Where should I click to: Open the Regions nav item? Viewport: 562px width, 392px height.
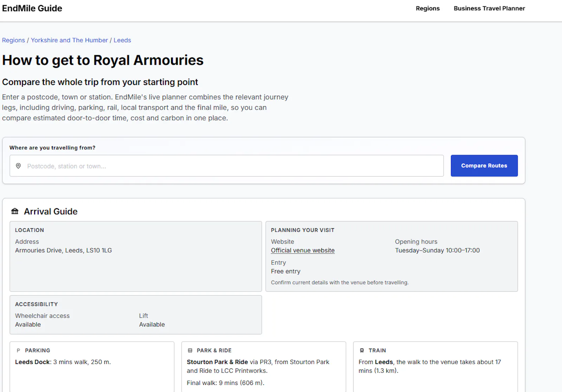tap(427, 8)
